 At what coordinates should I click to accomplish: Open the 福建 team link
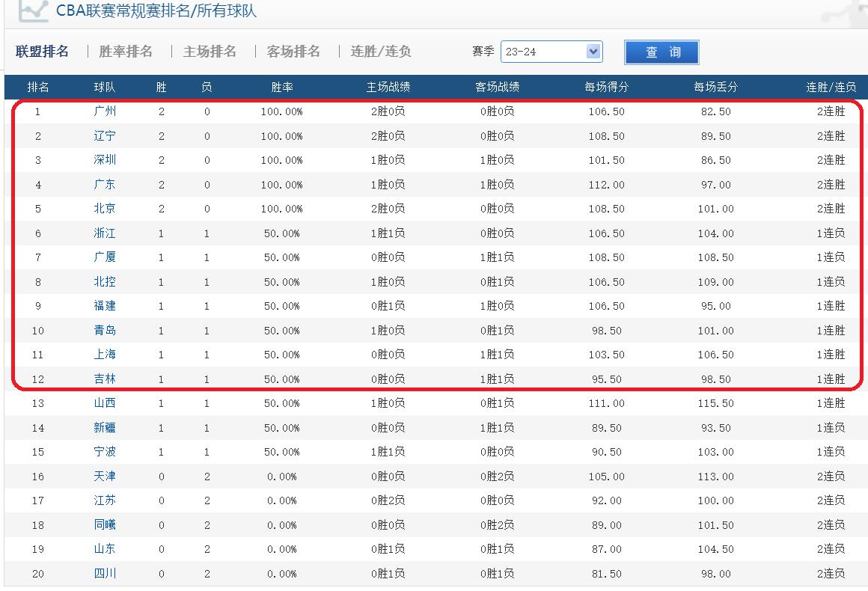tap(105, 306)
